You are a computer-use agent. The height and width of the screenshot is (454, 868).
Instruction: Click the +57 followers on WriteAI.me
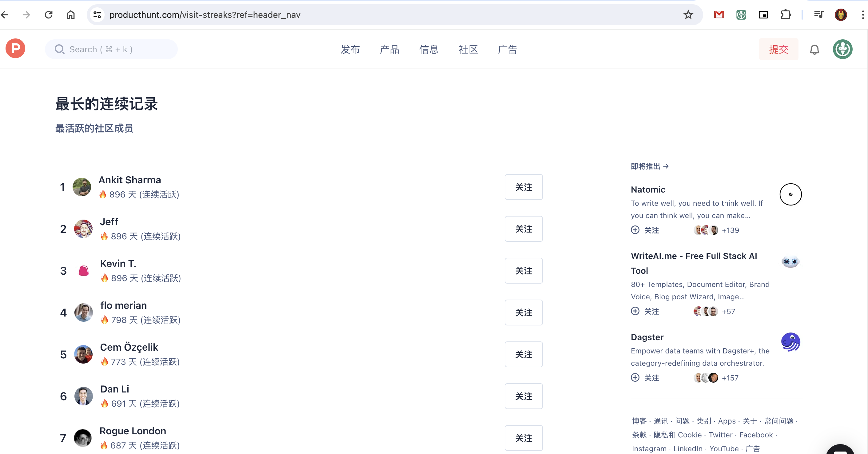728,311
